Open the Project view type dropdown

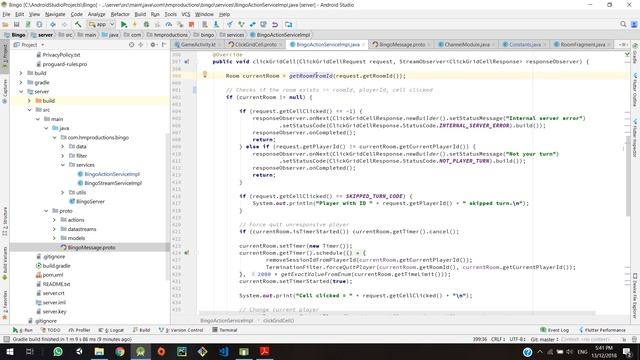(x=29, y=44)
